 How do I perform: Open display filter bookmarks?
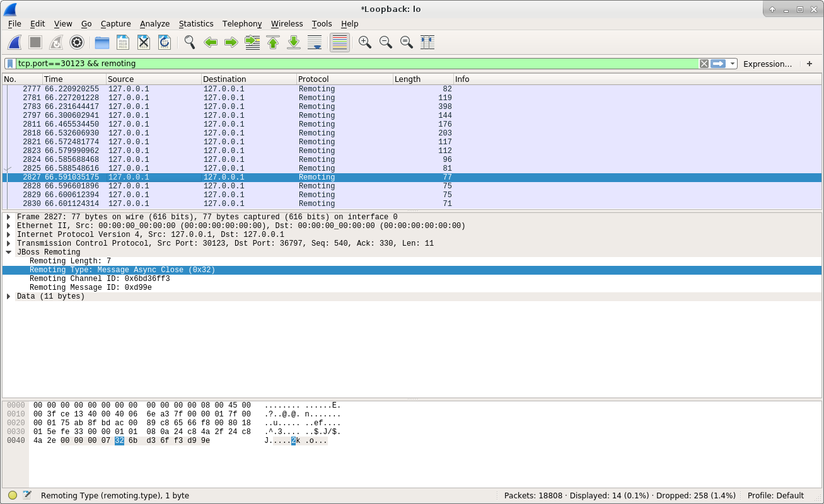click(x=10, y=64)
